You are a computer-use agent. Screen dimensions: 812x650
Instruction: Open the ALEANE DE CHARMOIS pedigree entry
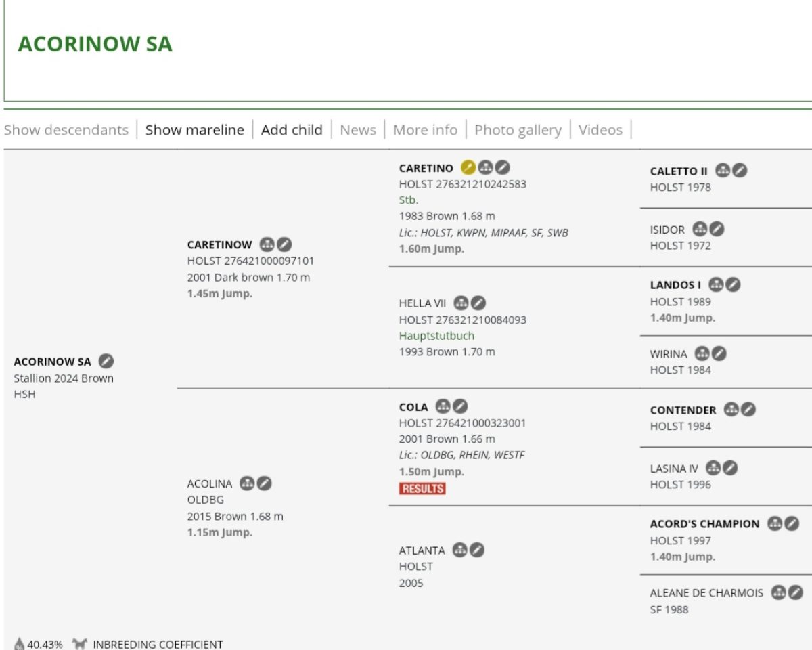706,593
